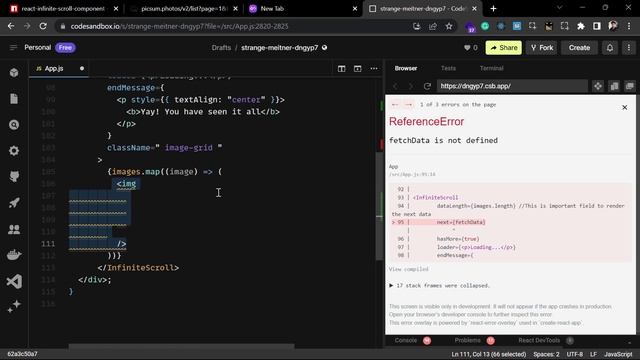Open the Docker server icon in sidebar
Screen dimensions: 640x360
point(14,255)
